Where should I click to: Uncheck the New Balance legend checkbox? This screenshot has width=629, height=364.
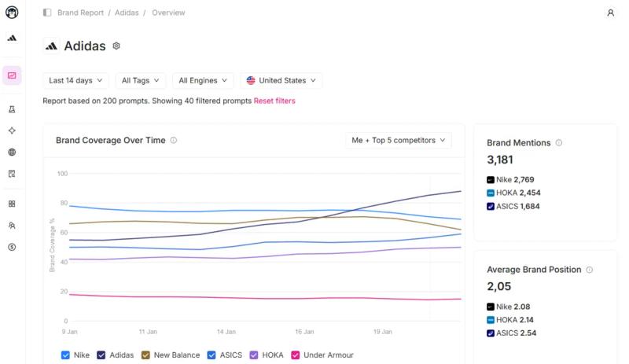tap(145, 355)
